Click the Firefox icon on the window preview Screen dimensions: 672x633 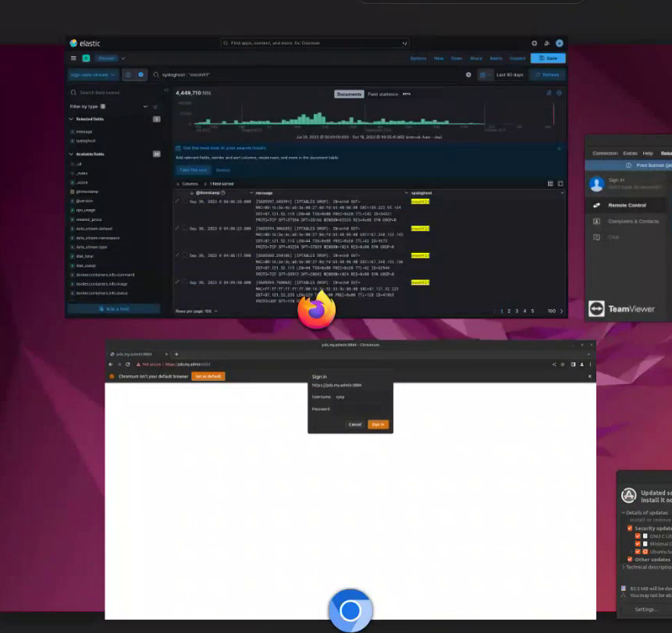pyautogui.click(x=316, y=310)
